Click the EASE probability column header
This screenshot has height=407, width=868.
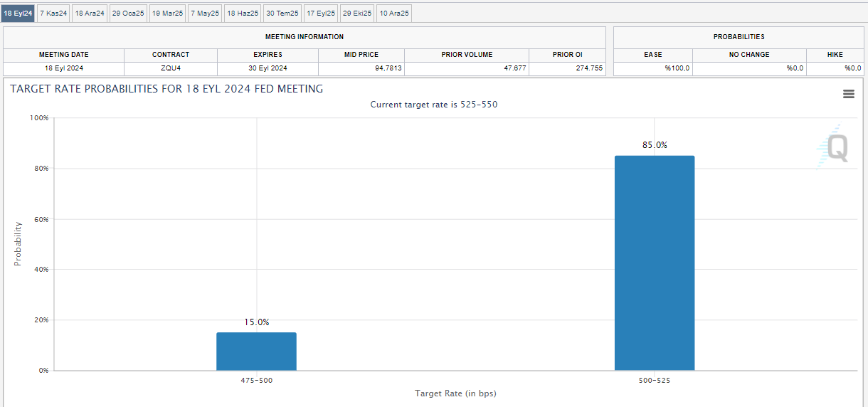[652, 55]
